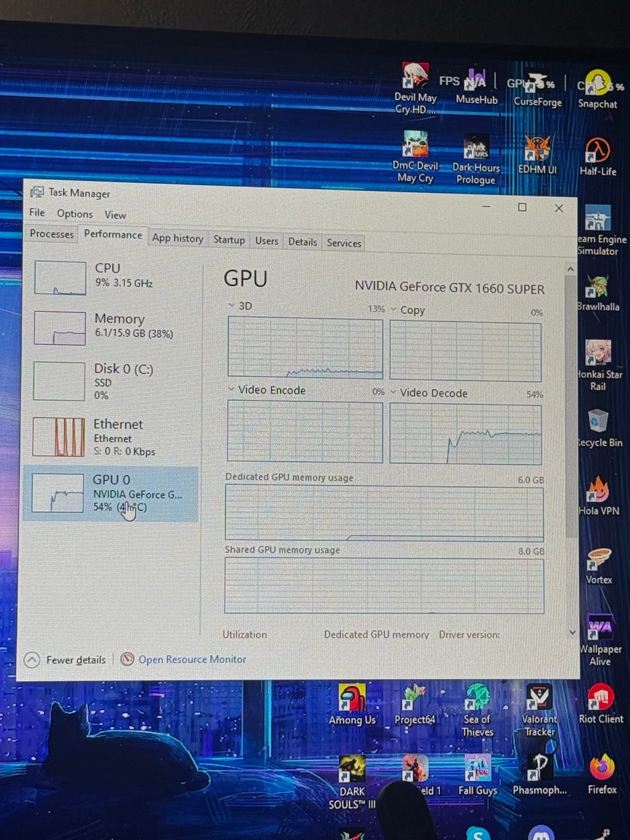Open the Recycle Bin
This screenshot has width=630, height=840.
click(x=599, y=428)
